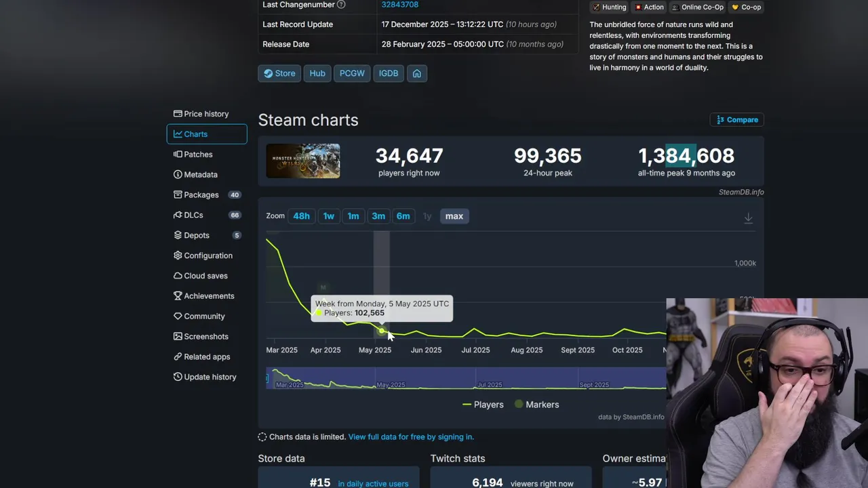Screen dimensions: 868x488
Task: Open the Achievements sidebar section
Action: (x=207, y=296)
